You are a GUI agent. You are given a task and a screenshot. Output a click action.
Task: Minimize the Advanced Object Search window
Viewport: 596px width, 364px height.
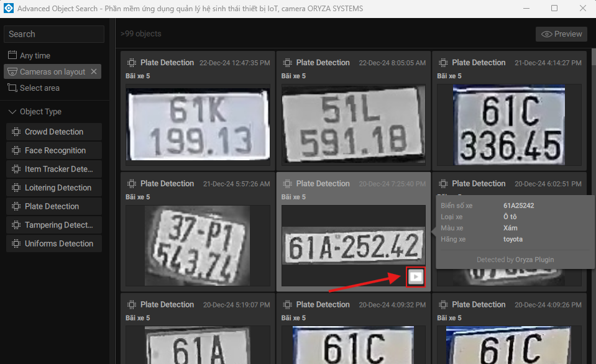pyautogui.click(x=526, y=8)
